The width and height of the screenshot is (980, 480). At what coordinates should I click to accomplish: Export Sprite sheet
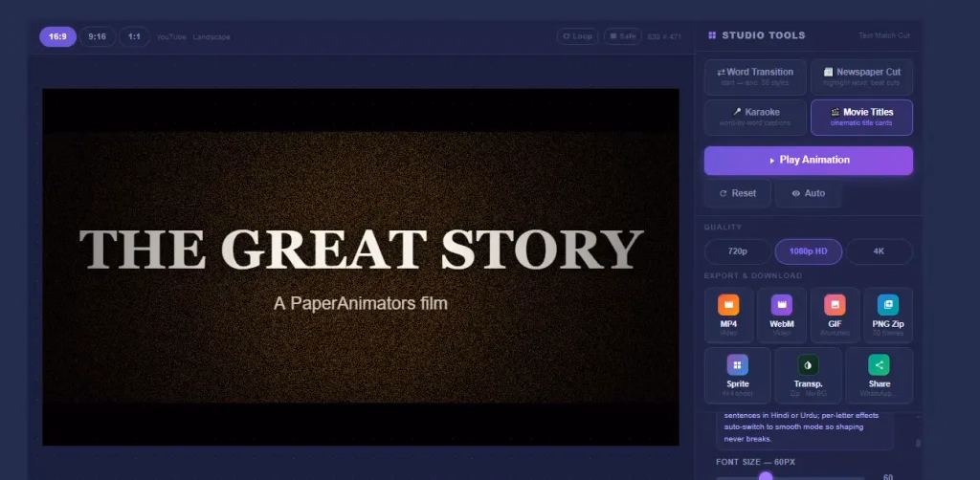pos(738,376)
